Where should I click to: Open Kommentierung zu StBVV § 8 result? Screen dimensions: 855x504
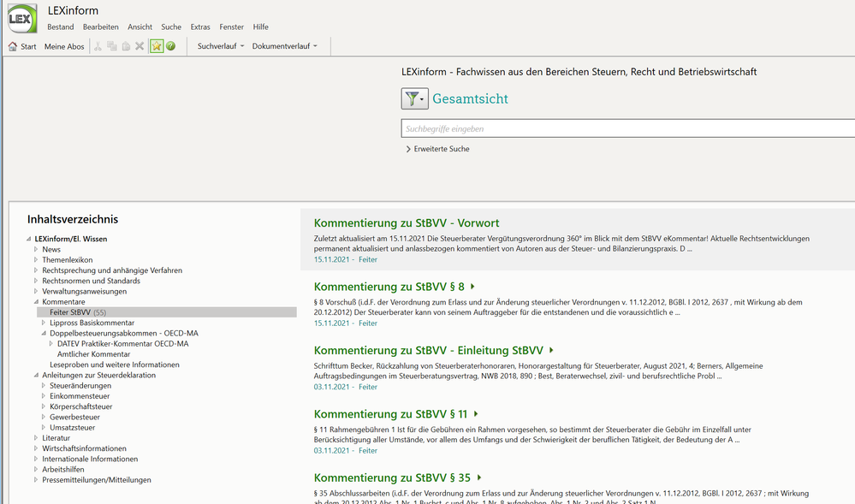click(389, 287)
